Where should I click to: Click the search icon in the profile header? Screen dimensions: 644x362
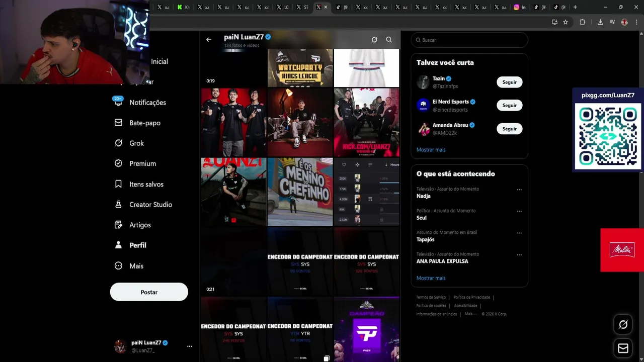(x=389, y=40)
